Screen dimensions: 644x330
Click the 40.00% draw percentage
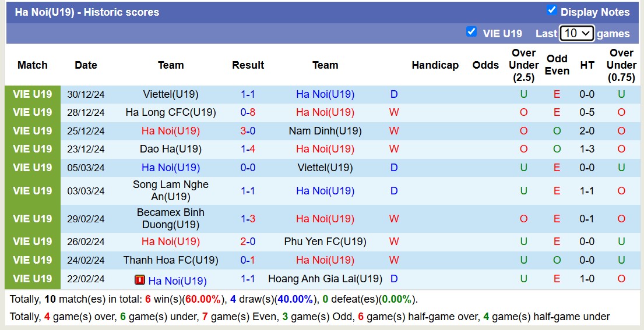[x=295, y=299]
